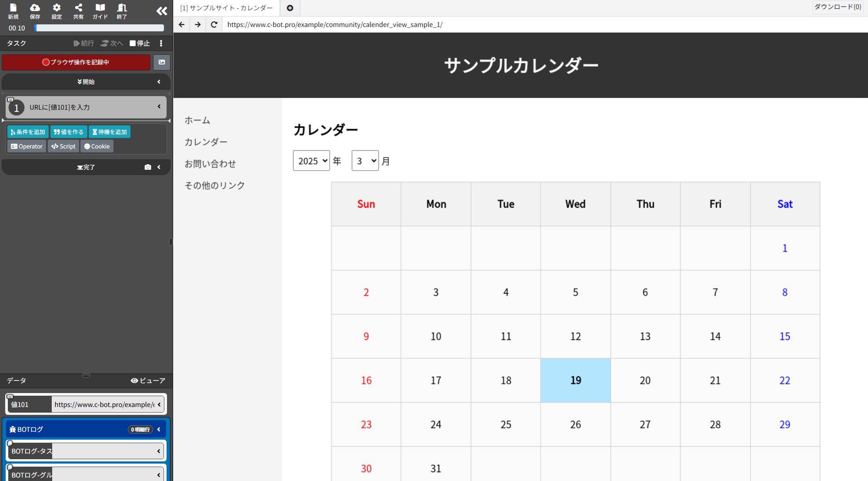Open the その他のリンク menu link
The image size is (868, 481).
[214, 185]
